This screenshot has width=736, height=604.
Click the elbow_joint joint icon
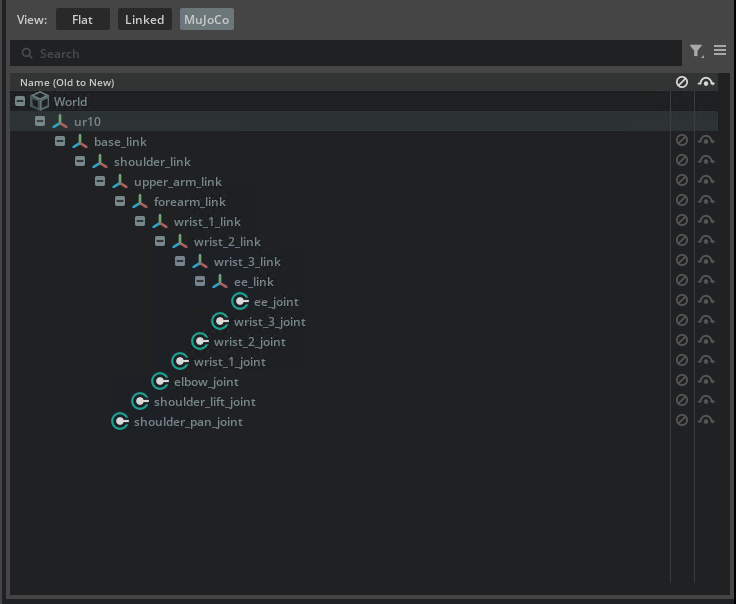tap(160, 381)
